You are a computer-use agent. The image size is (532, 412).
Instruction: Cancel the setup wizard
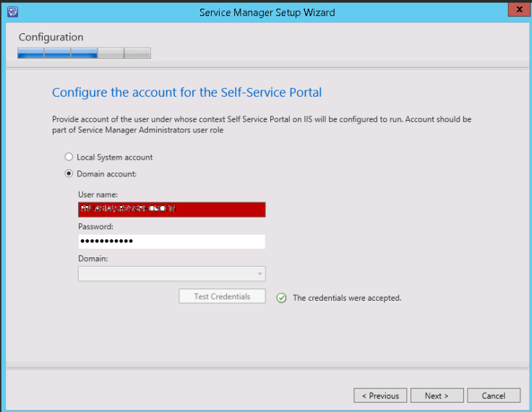(x=494, y=395)
